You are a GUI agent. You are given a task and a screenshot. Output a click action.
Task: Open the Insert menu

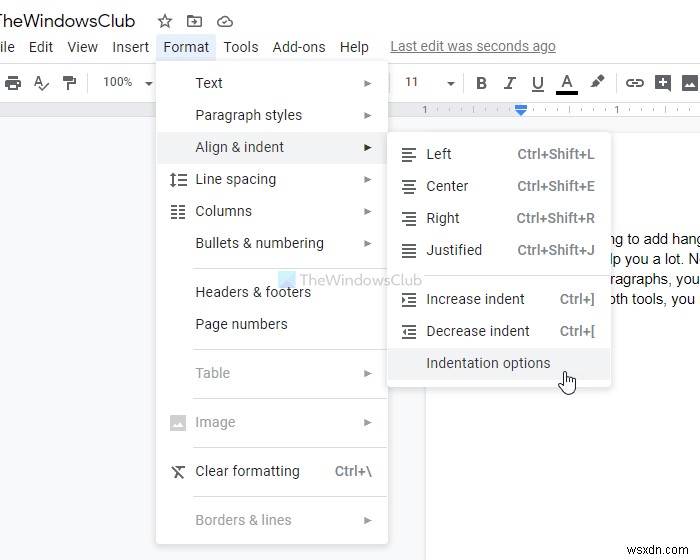coord(130,47)
